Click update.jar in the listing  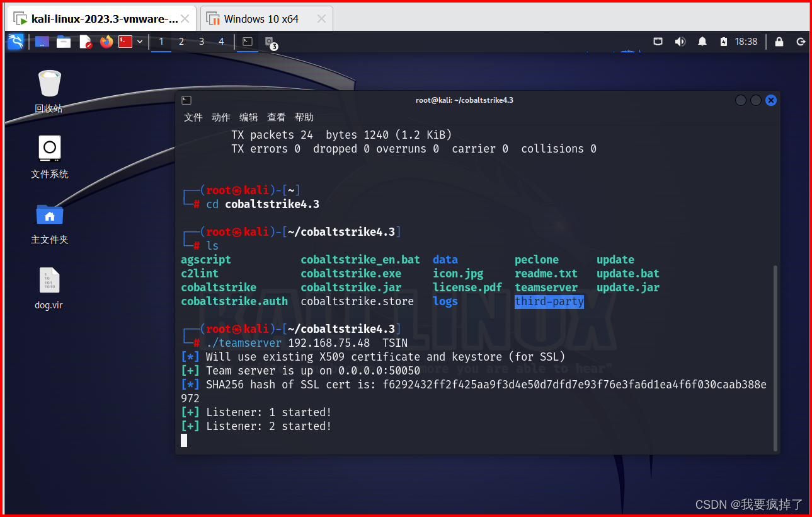pos(628,288)
